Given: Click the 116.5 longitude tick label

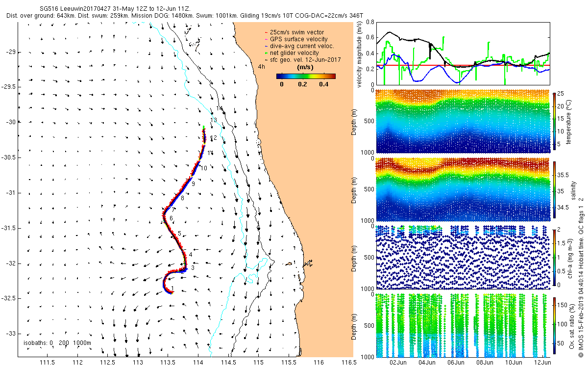Looking at the screenshot, I should click(348, 362).
